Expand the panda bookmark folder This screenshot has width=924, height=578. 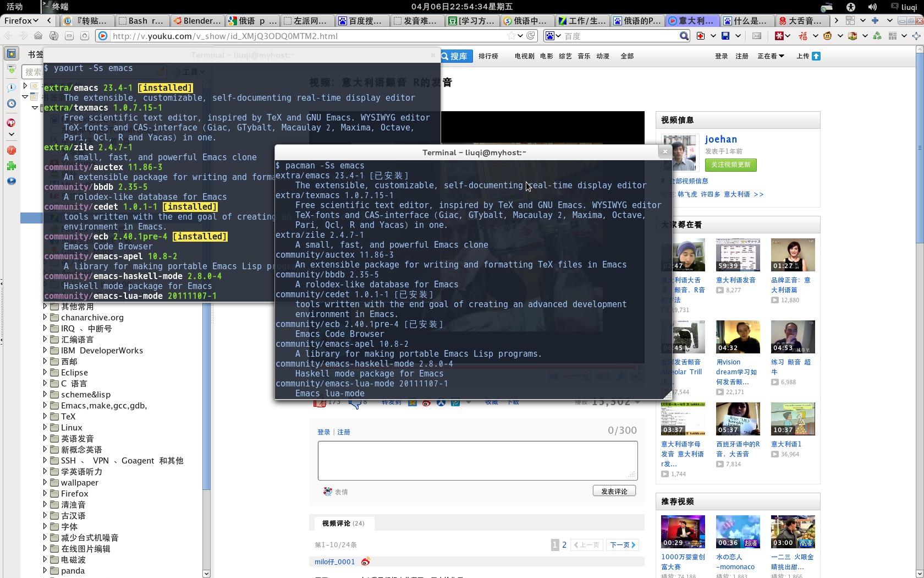(45, 570)
